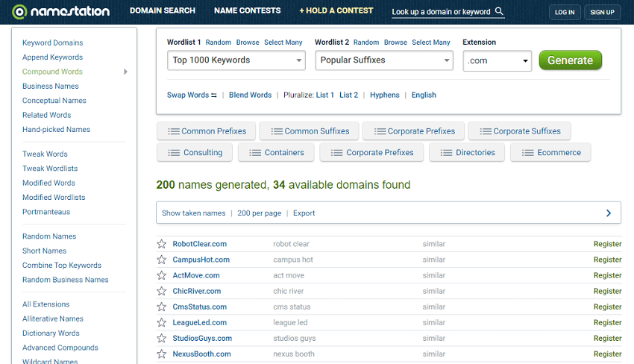Open Conceptual Names in the sidebar

(54, 101)
